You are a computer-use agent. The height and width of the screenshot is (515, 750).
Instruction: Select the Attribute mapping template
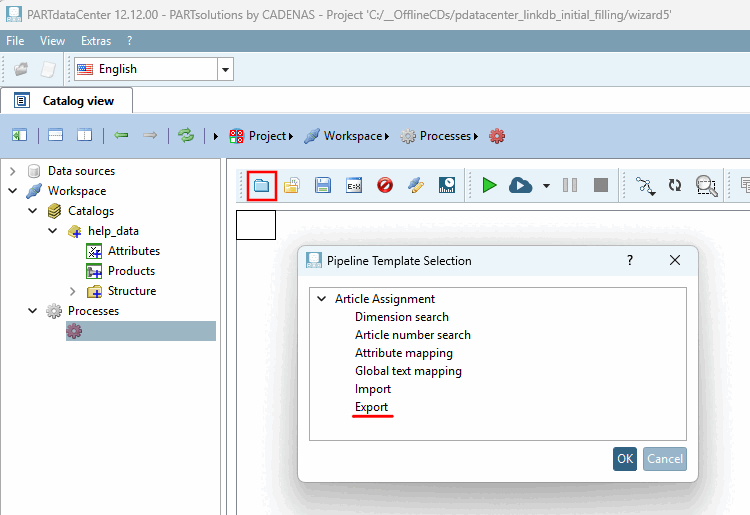404,353
